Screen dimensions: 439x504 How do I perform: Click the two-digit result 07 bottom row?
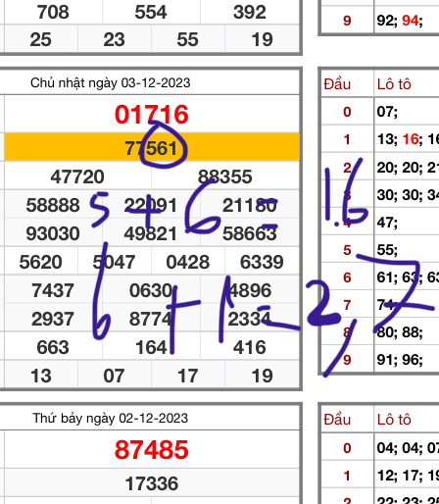[x=114, y=376]
